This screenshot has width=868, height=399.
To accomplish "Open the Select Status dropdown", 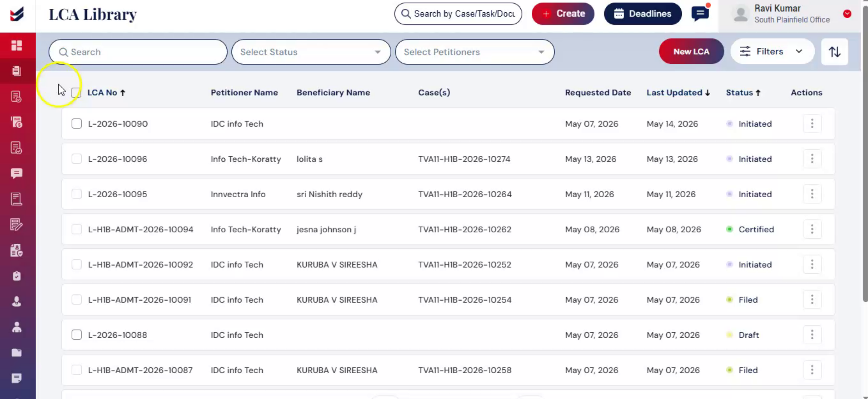I will (x=311, y=52).
